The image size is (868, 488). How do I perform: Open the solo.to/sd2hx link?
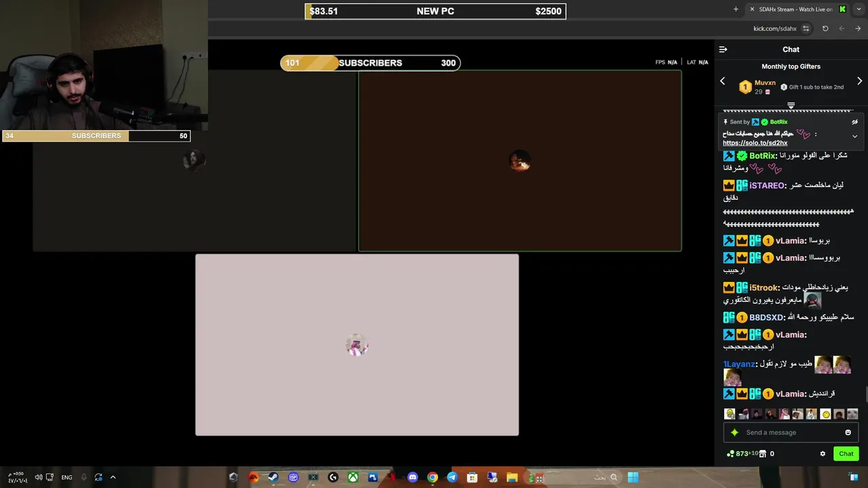[x=755, y=143]
